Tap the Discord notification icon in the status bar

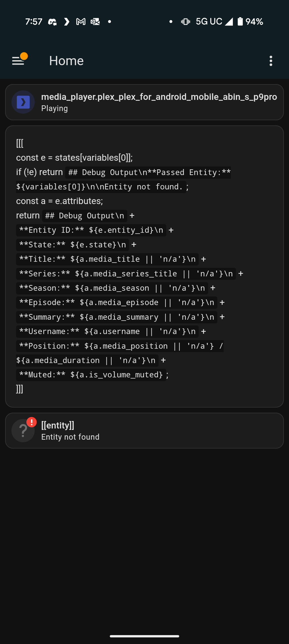click(x=52, y=22)
